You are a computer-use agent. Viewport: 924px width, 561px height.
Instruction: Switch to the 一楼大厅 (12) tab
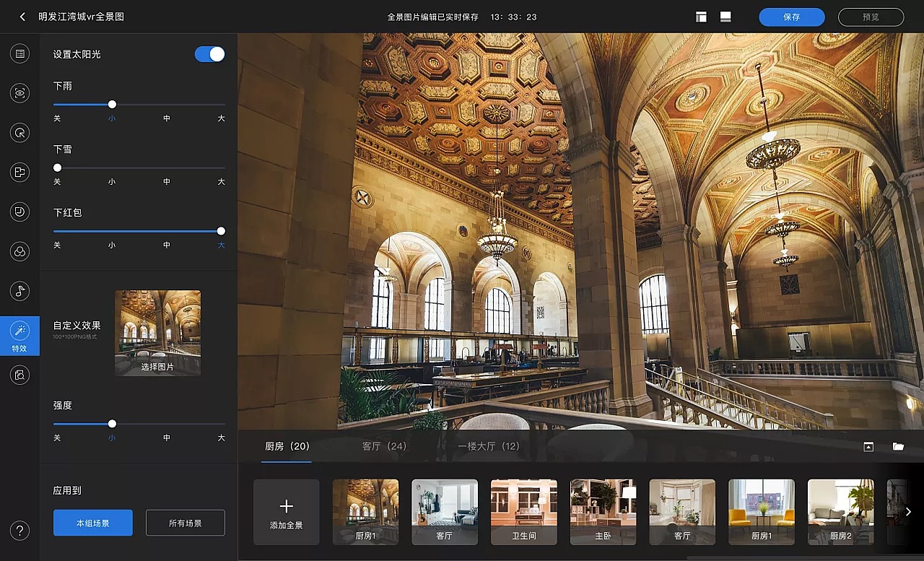coord(489,446)
